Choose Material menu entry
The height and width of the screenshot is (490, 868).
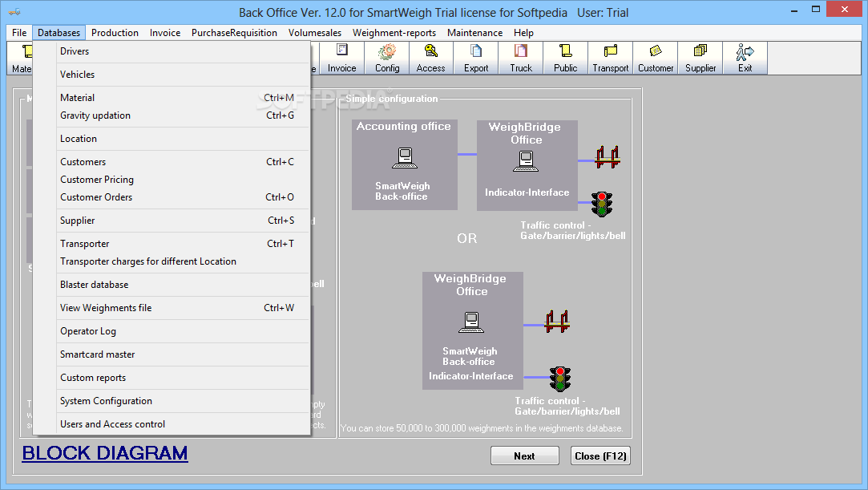pos(172,98)
